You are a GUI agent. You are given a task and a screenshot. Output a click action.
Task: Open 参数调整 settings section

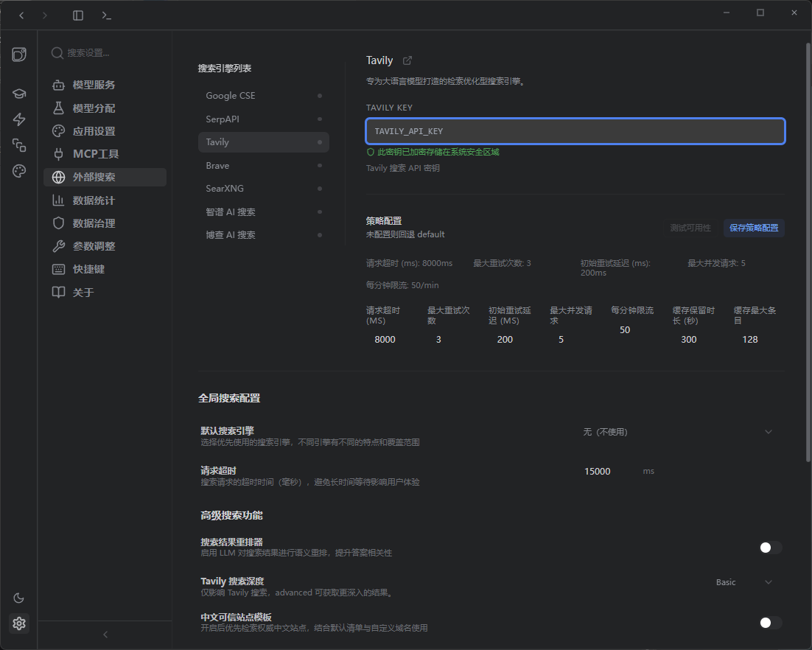tap(105, 246)
